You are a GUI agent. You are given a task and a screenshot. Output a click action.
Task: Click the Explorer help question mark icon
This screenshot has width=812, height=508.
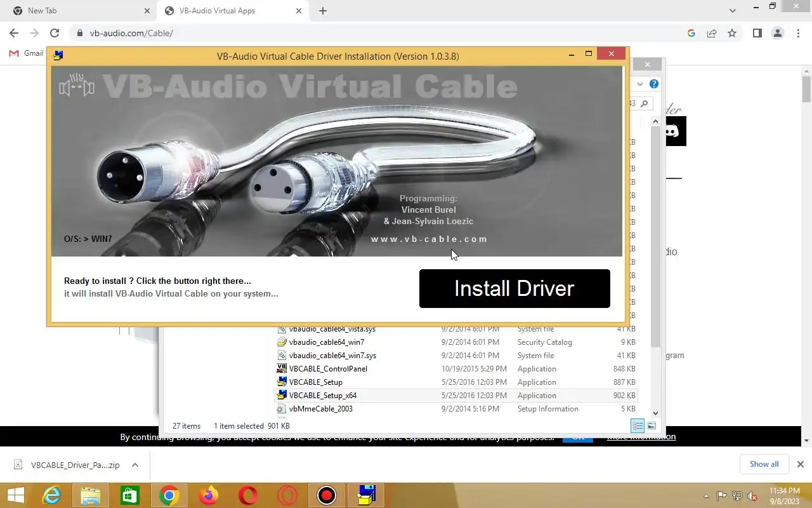click(654, 84)
